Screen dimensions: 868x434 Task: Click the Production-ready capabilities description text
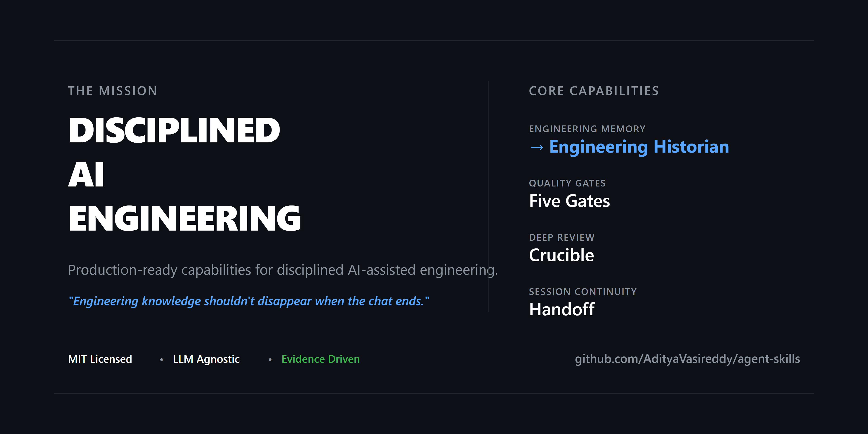(283, 270)
